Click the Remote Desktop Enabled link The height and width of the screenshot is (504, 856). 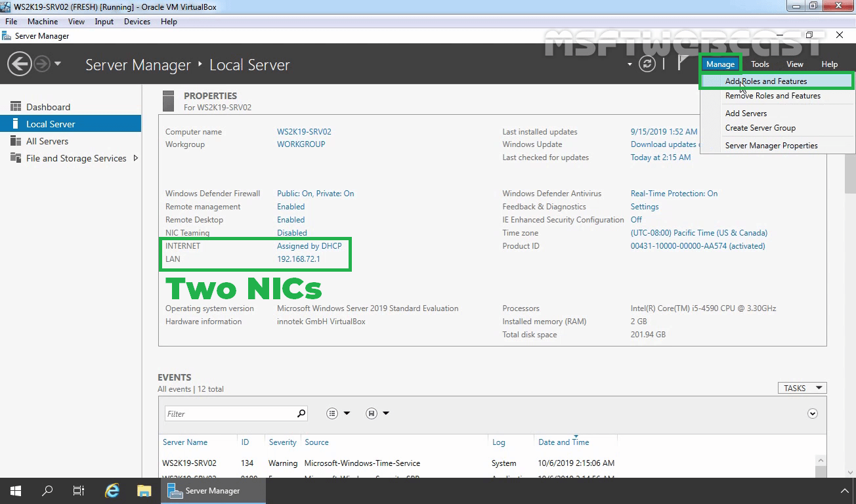(291, 220)
